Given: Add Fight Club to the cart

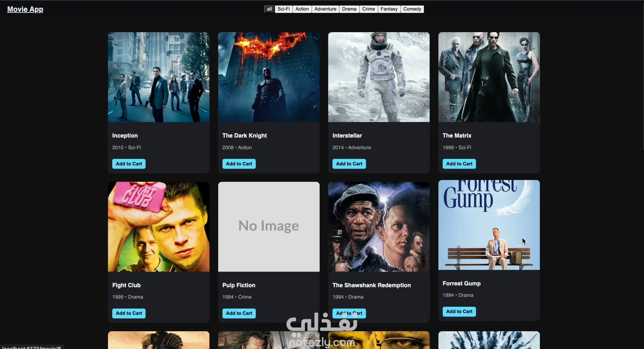Looking at the screenshot, I should coord(129,313).
